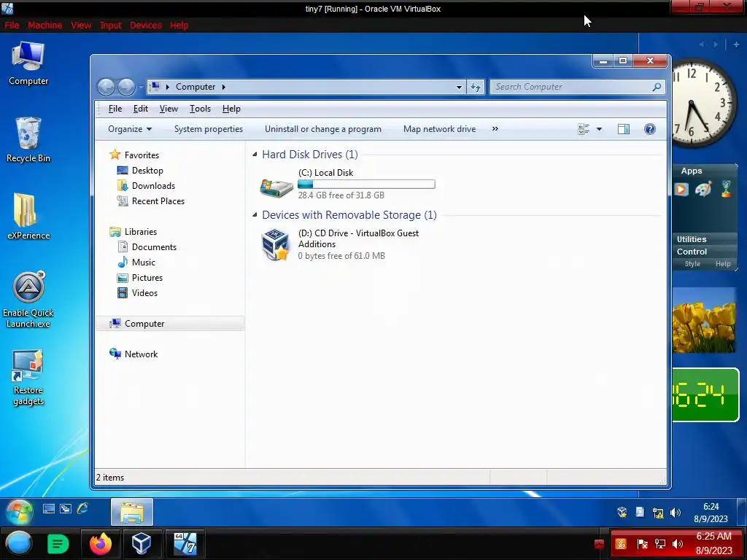The image size is (747, 560).
Task: Open the Computer desktop icon
Action: point(28,63)
